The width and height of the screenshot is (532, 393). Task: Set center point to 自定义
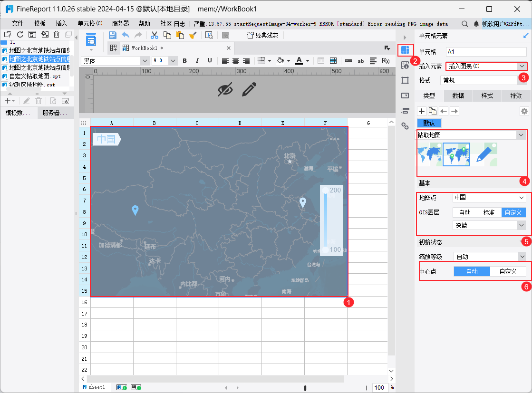coord(508,271)
